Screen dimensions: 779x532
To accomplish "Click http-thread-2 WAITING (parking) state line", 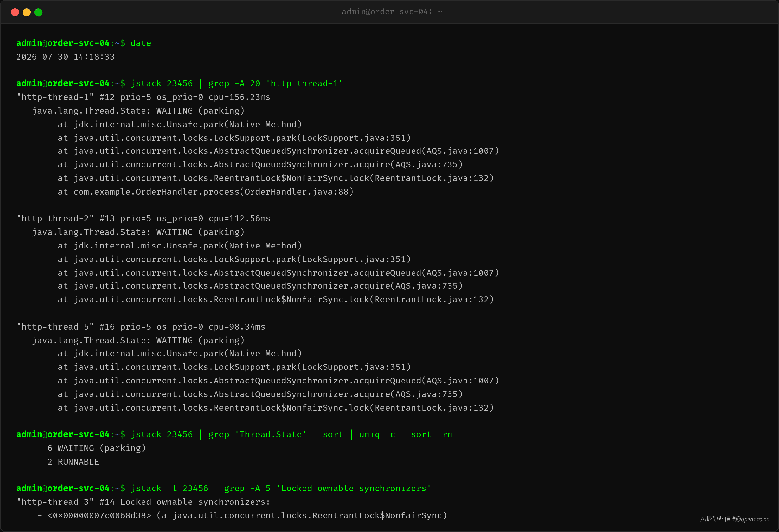I will pos(139,232).
